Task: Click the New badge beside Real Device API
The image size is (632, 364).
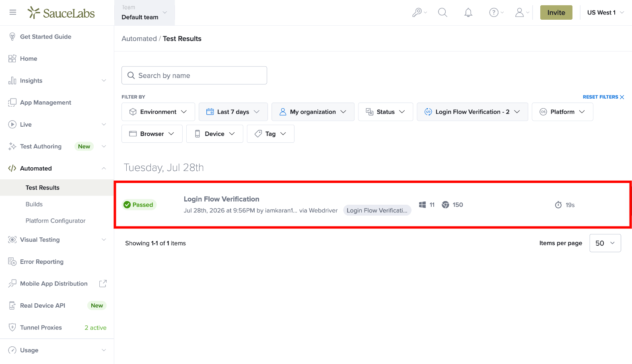Action: tap(97, 306)
